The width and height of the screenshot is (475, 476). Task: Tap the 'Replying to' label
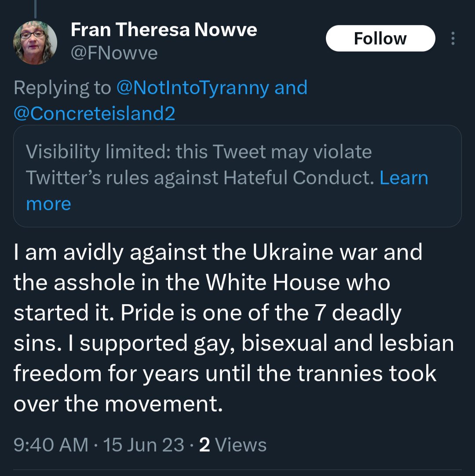point(62,88)
